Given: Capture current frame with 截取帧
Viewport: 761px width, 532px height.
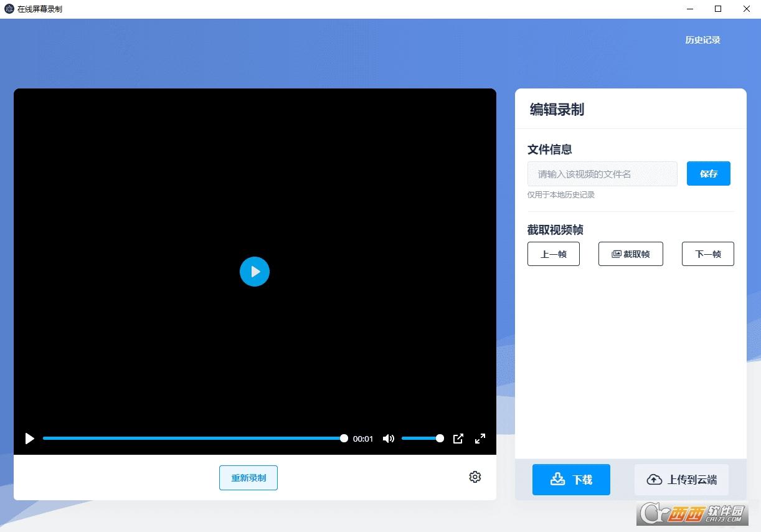Looking at the screenshot, I should click(x=630, y=254).
